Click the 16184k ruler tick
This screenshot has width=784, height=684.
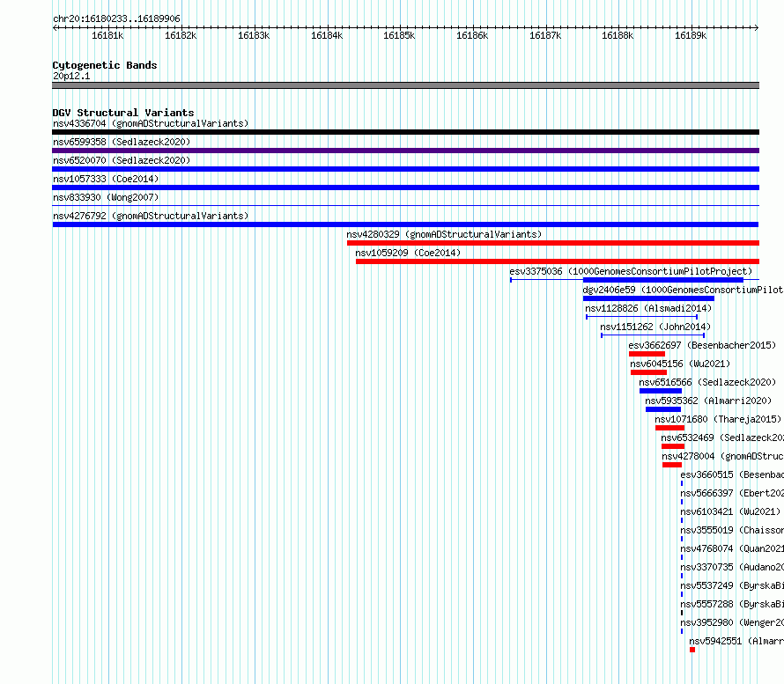(x=327, y=35)
